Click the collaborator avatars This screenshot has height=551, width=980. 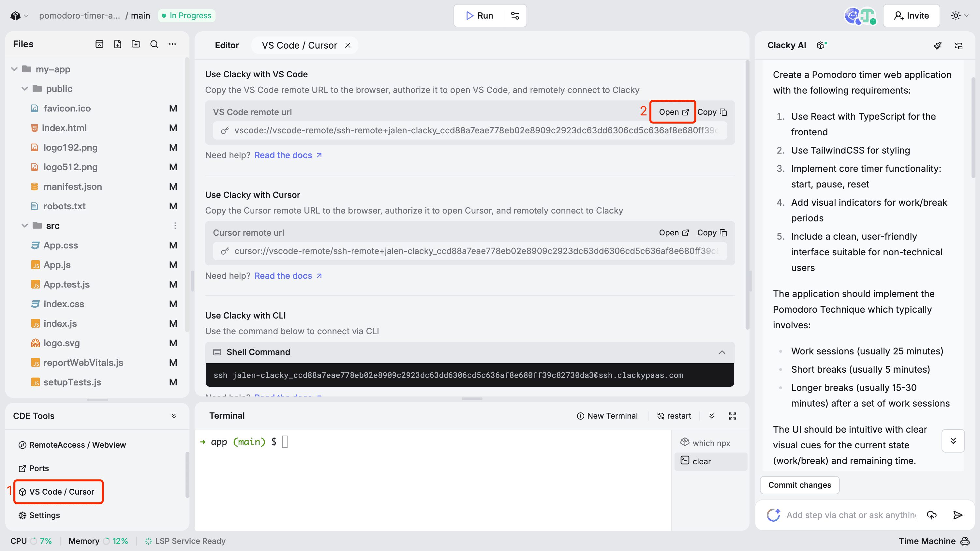click(860, 16)
